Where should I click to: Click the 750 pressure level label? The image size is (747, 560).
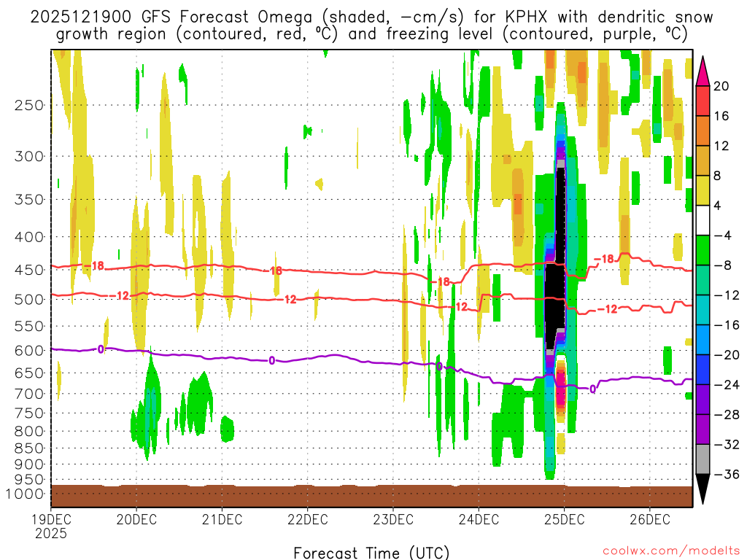tap(29, 413)
